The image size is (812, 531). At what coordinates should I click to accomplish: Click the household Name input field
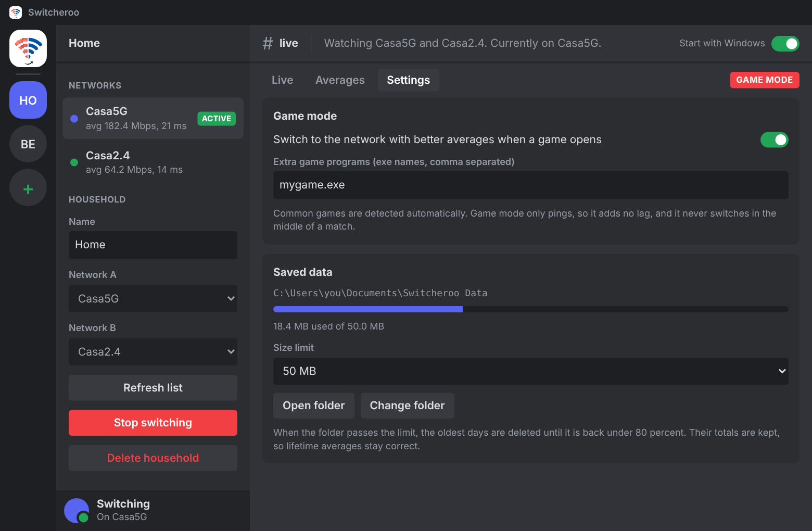coord(153,245)
